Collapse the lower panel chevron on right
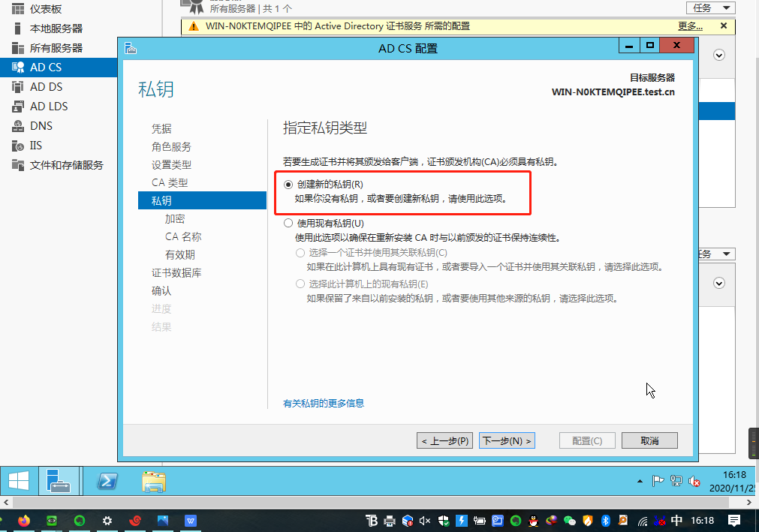759x532 pixels. tap(719, 284)
